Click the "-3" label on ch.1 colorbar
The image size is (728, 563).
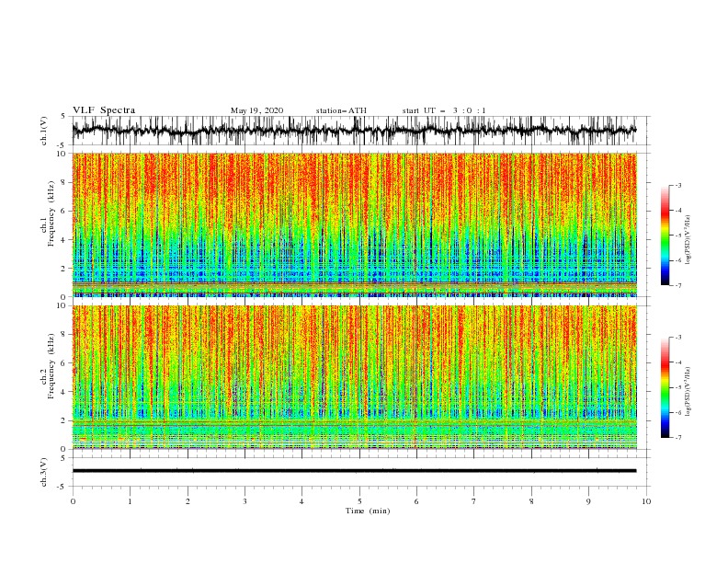point(677,185)
